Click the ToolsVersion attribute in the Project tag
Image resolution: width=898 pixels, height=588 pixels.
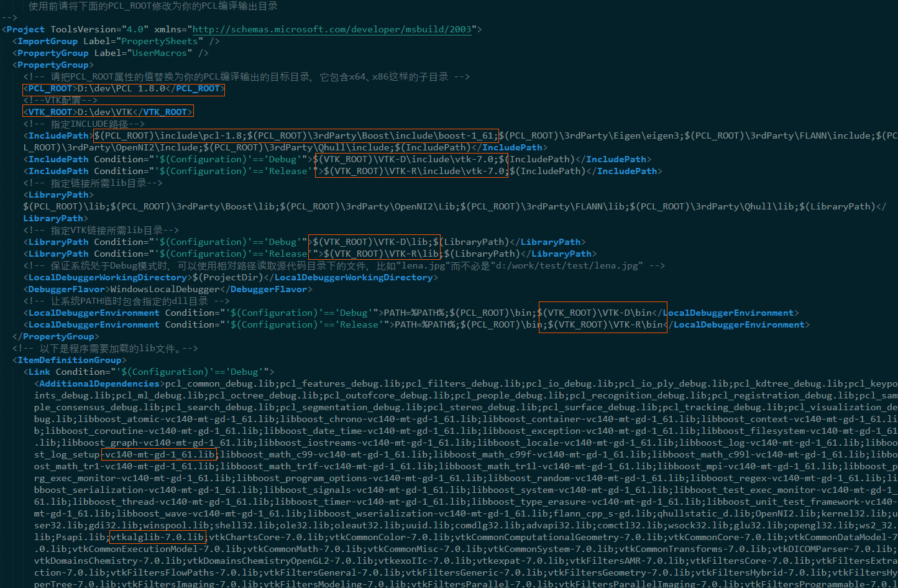[x=99, y=29]
